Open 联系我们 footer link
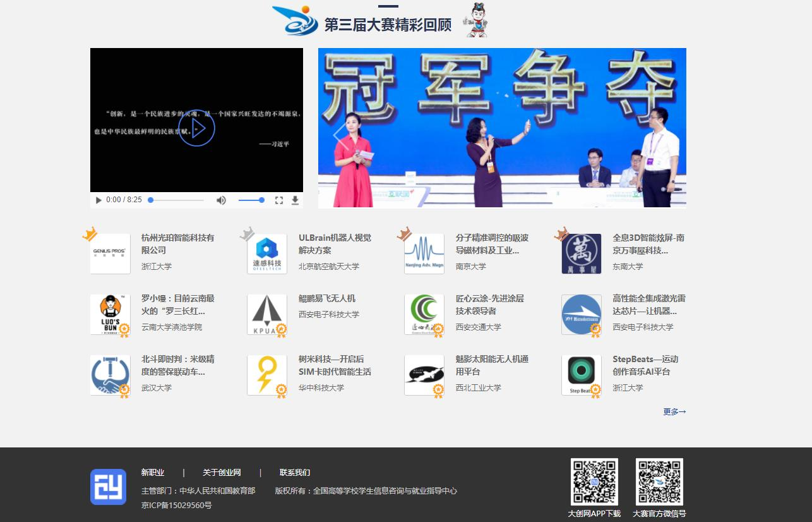Viewport: 812px width, 522px height. (x=295, y=473)
